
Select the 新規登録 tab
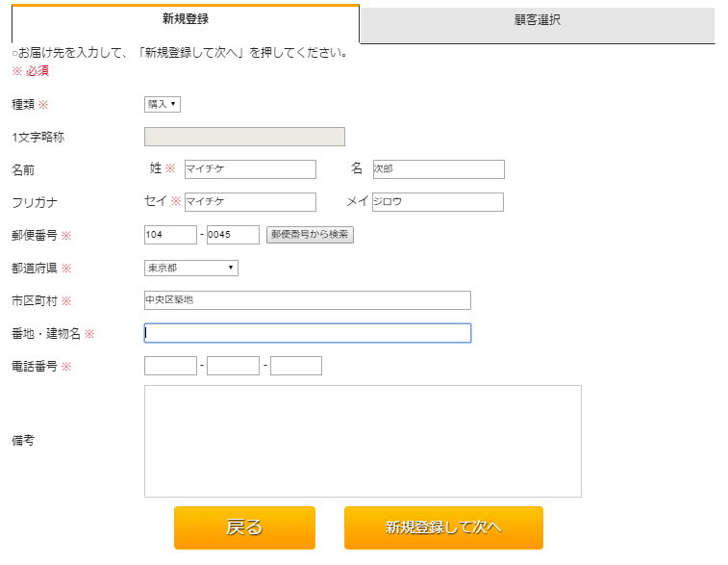click(x=186, y=21)
